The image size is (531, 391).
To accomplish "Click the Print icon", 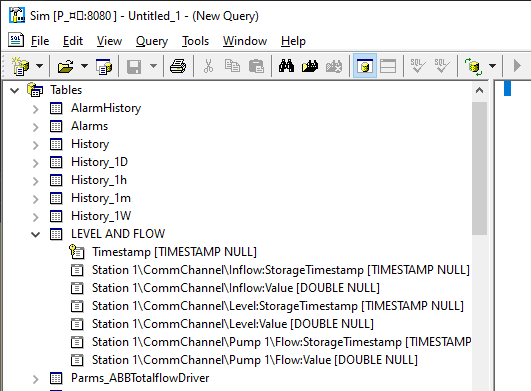I will [178, 66].
